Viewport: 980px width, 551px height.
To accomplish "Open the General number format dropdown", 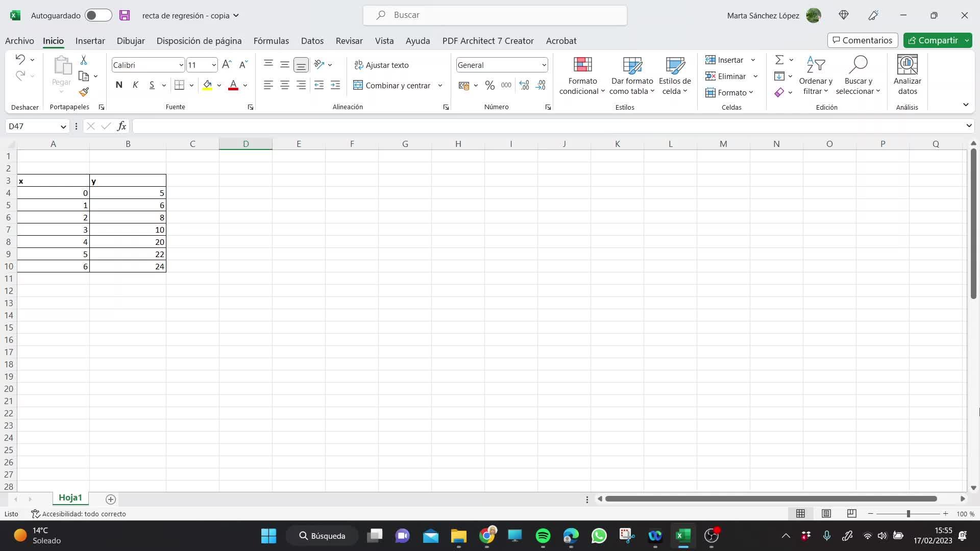I will [x=544, y=65].
